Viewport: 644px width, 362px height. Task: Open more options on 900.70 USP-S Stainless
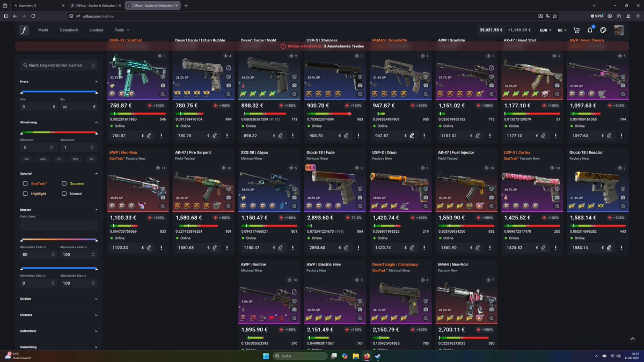click(x=358, y=136)
